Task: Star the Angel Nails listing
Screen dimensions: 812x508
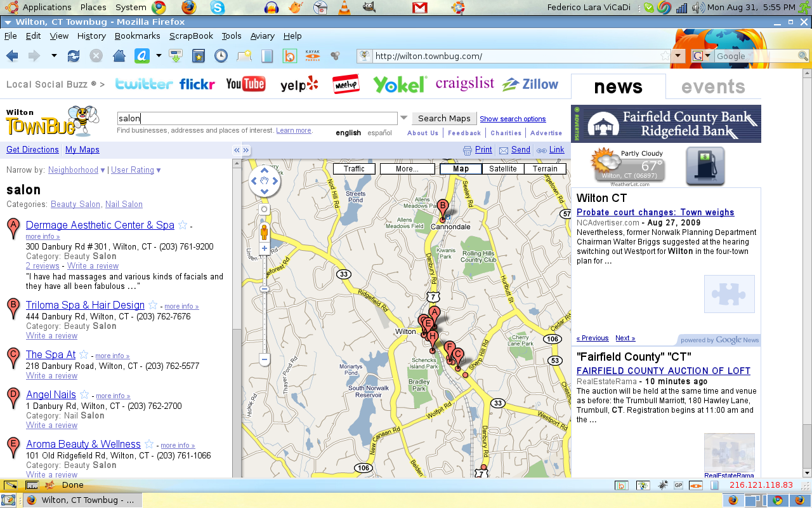Action: point(84,394)
